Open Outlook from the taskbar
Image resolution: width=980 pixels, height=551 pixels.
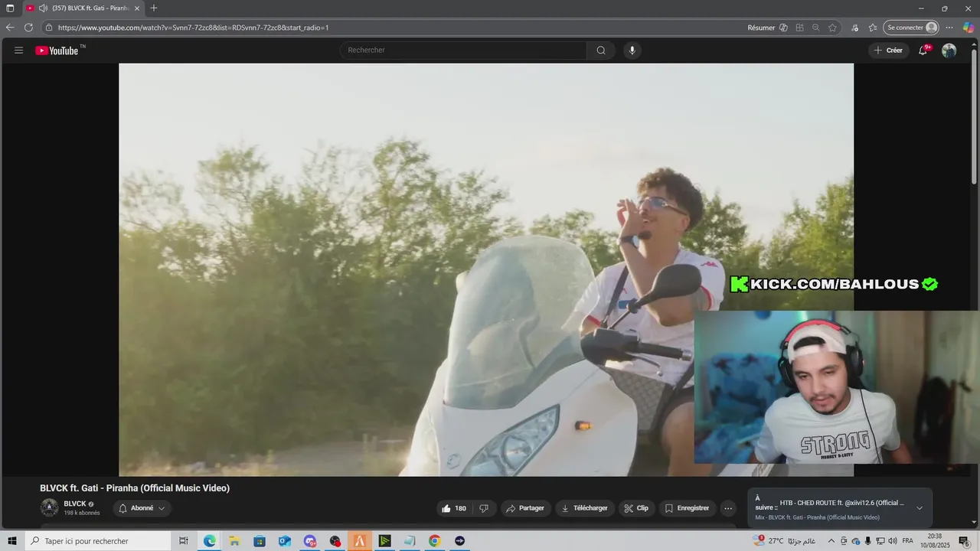tap(285, 541)
